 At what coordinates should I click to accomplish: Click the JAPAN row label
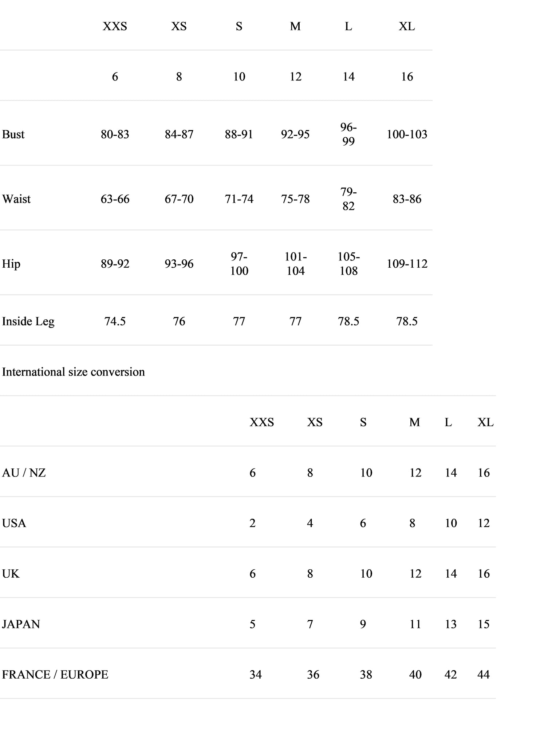[x=21, y=624]
